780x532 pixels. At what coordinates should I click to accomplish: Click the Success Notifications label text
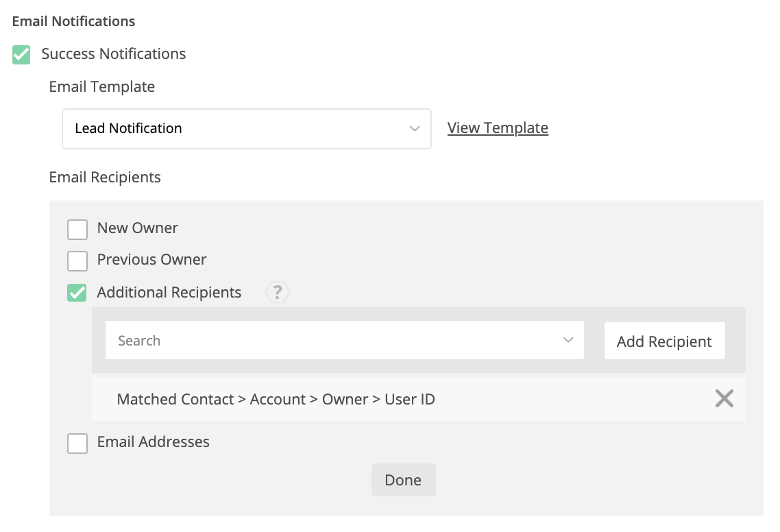click(114, 54)
